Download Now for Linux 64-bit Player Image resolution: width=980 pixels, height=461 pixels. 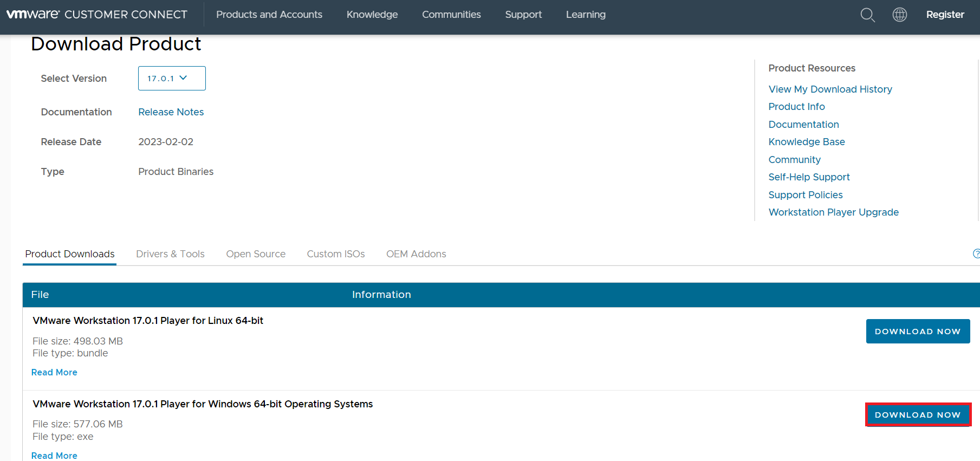point(918,332)
